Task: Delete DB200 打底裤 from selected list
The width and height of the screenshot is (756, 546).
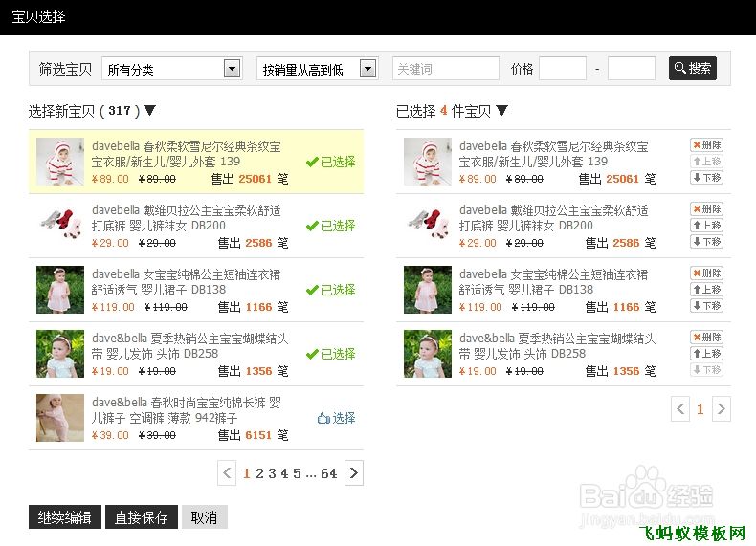Action: (x=706, y=209)
